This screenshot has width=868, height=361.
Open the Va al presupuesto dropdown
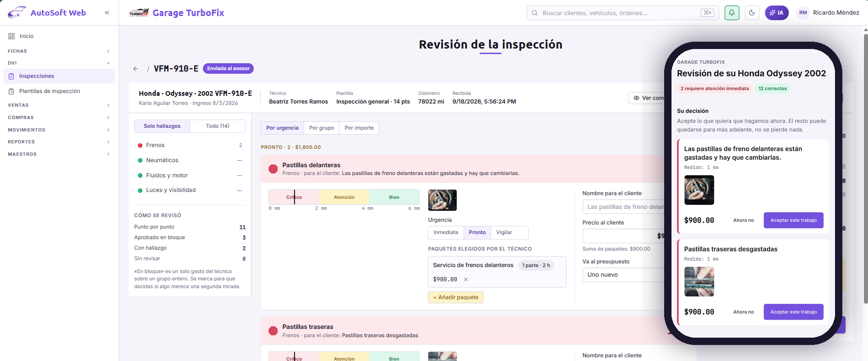point(624,275)
